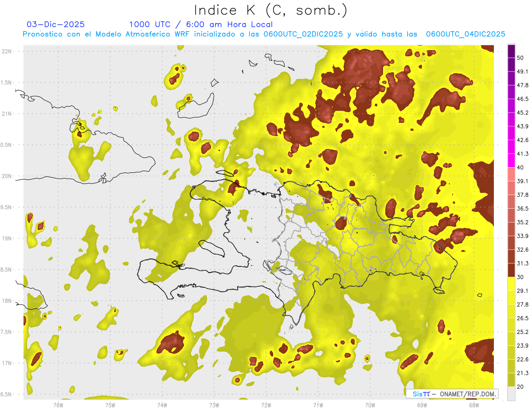The height and width of the screenshot is (411, 532).
Task: Click the '37.8' color scale label
Action: [x=522, y=195]
